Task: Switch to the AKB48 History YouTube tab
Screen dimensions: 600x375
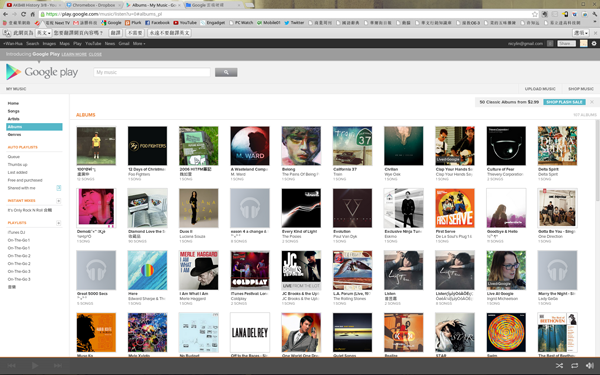Action: pyautogui.click(x=33, y=5)
